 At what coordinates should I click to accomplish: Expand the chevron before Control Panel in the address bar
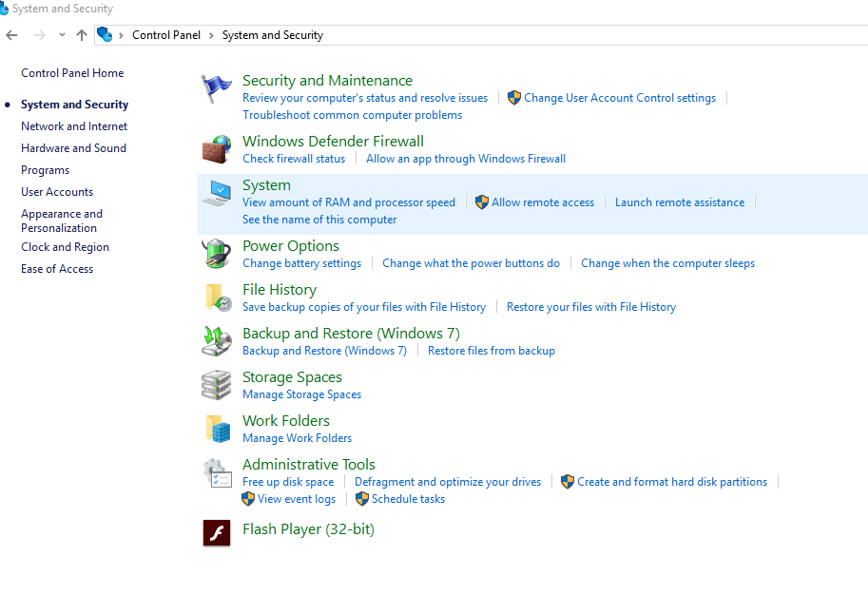tap(121, 35)
